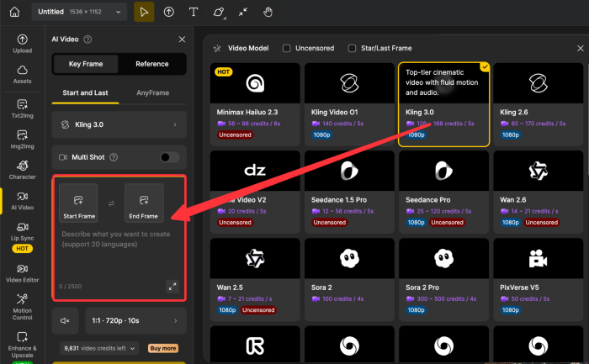Expand the Kling 3.0 model selector
Screen dimensions: 589x364
tap(118, 125)
